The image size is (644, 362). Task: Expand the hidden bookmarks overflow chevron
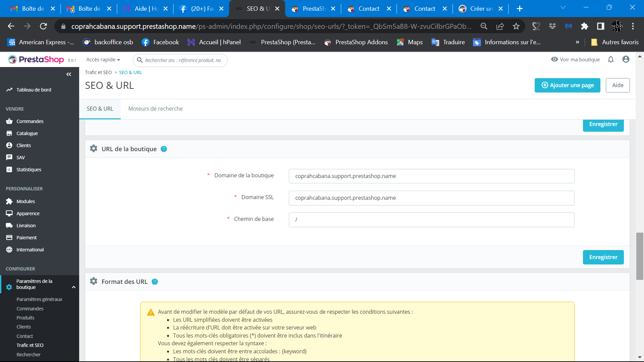[577, 42]
